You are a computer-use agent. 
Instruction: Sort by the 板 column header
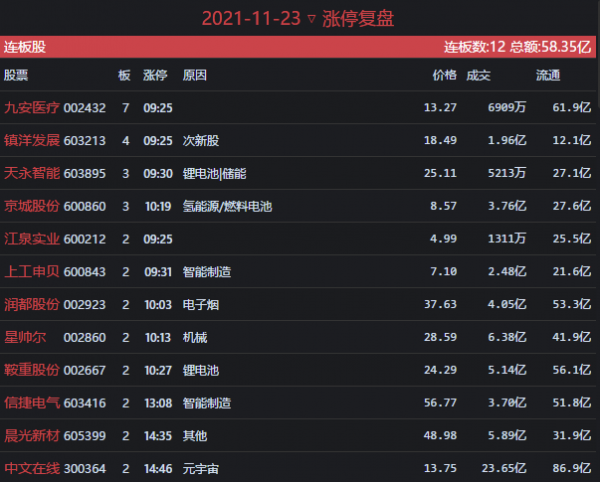click(124, 75)
